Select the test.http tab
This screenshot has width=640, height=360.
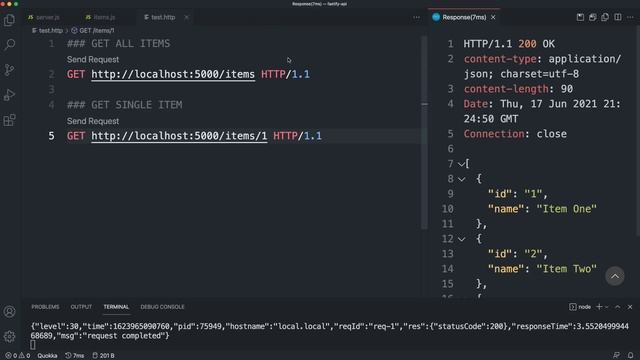pos(163,17)
